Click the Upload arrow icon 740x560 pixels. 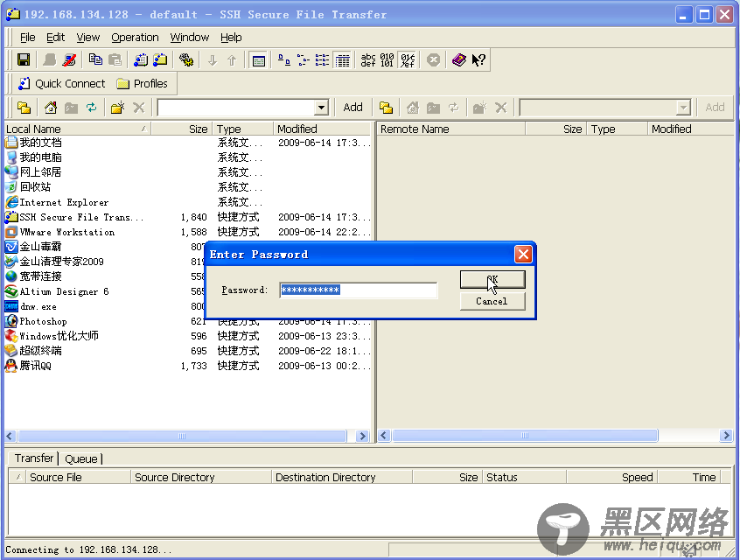(x=232, y=60)
